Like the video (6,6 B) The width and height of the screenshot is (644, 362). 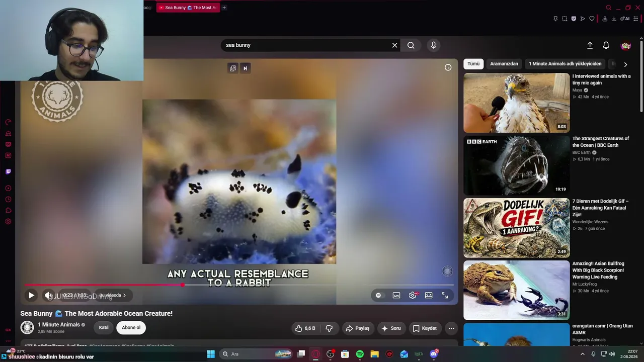305,328
